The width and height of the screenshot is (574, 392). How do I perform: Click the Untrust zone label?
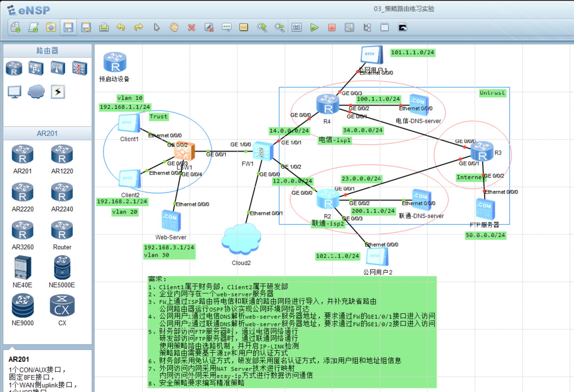point(492,93)
